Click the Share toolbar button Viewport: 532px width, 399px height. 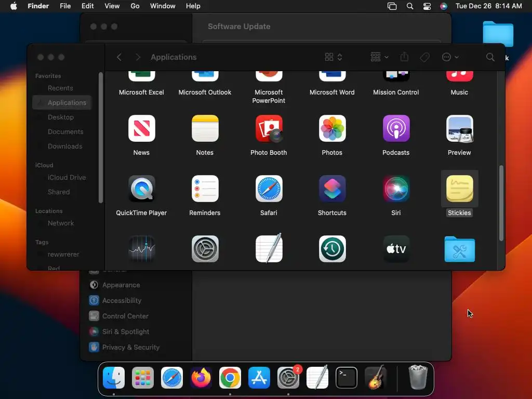click(404, 57)
